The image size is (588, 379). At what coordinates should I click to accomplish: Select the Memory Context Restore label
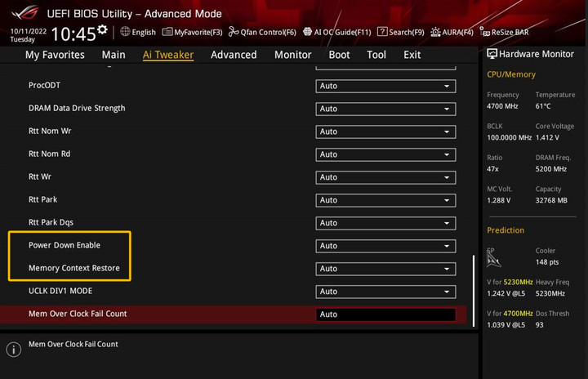[x=74, y=268]
